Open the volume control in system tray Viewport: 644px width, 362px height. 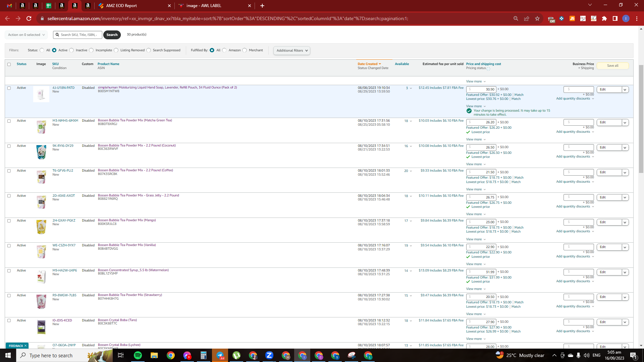(x=587, y=355)
